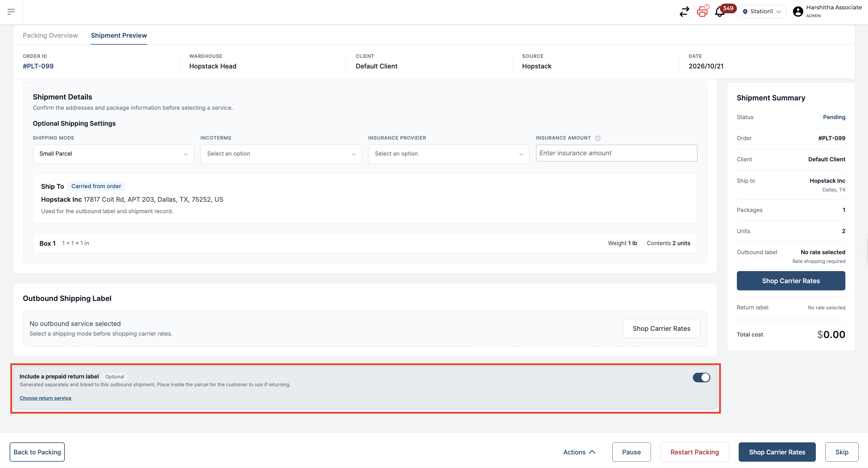
Task: Click Shop Carrier Rates in Shipment Summary
Action: (x=791, y=281)
